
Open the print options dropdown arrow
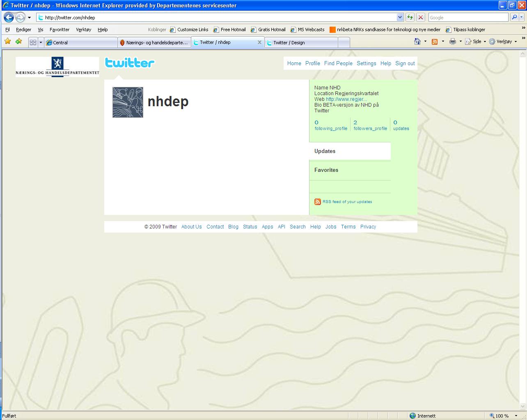(x=461, y=41)
